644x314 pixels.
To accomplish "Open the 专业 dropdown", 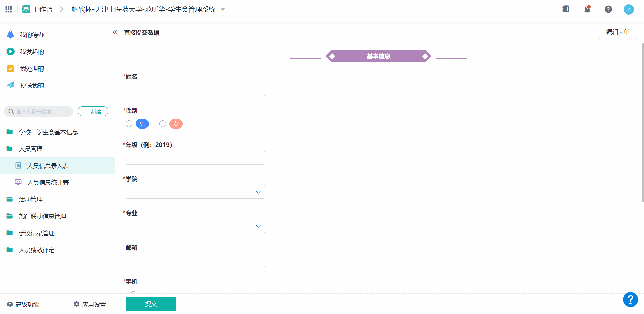I will click(x=195, y=226).
